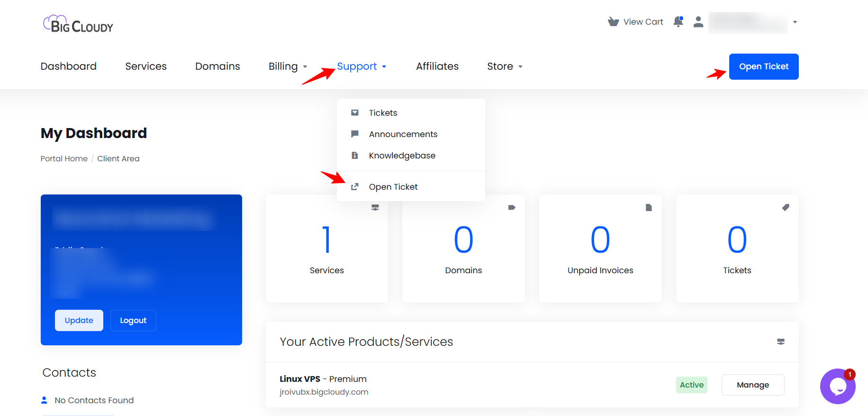Viewport: 868px width, 416px height.
Task: Click the Big Cloudy logo
Action: [78, 24]
